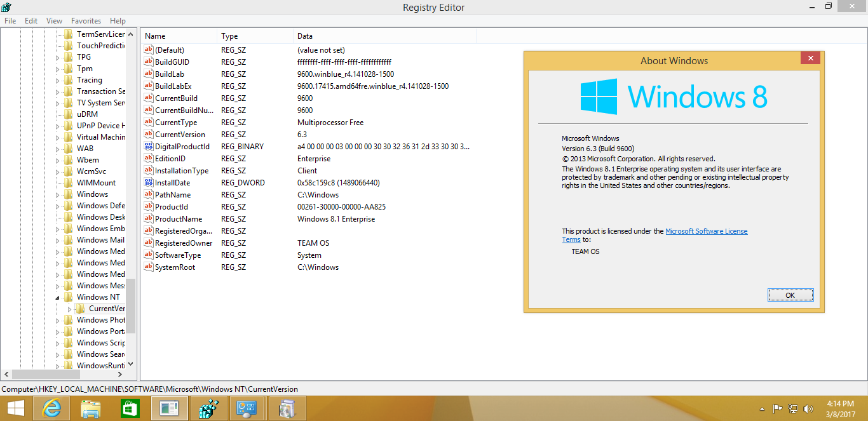This screenshot has height=421, width=868.
Task: Open the Microsoft Software License link
Action: point(706,231)
